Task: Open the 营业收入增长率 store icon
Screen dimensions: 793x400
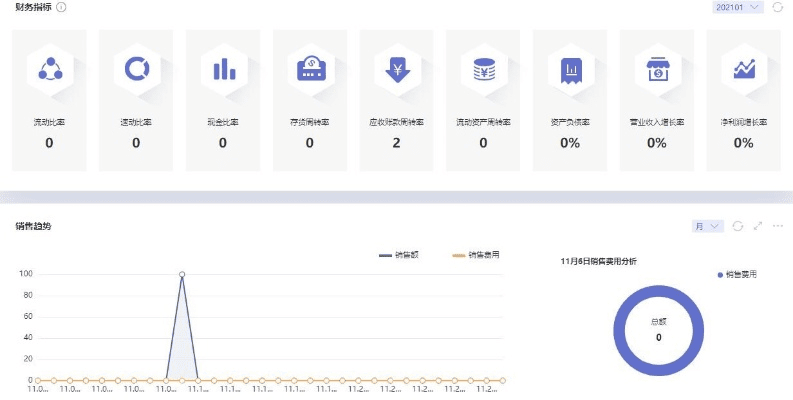Action: coord(657,69)
